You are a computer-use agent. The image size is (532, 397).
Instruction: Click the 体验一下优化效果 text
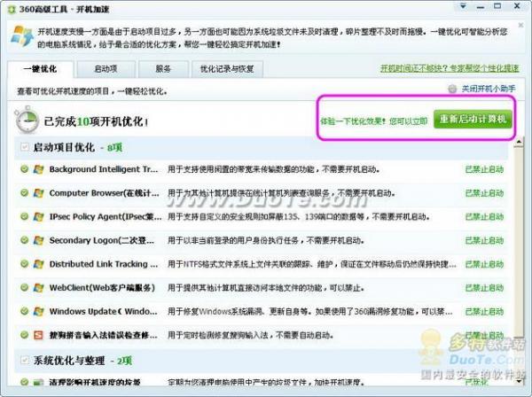point(353,121)
